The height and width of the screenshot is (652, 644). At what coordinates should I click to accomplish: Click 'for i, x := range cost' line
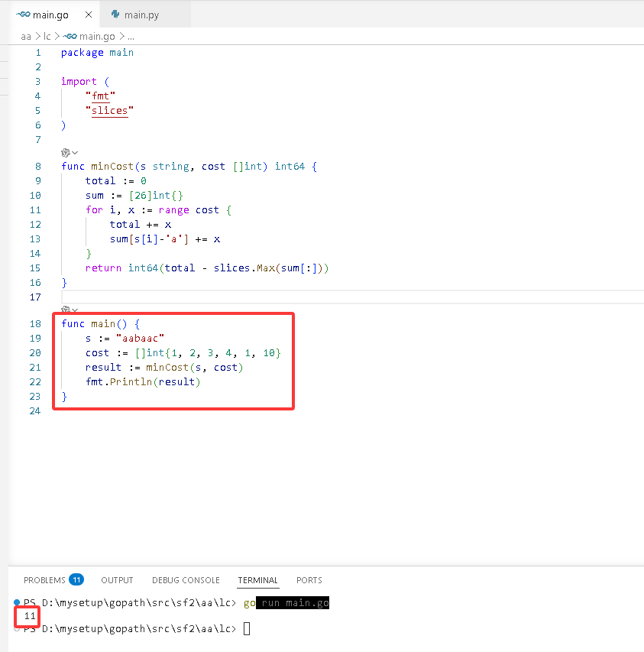158,210
